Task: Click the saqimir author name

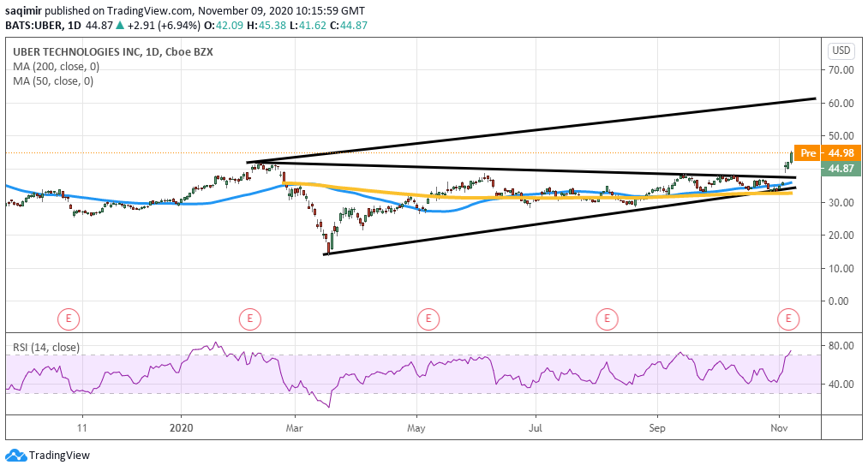Action: tap(23, 10)
